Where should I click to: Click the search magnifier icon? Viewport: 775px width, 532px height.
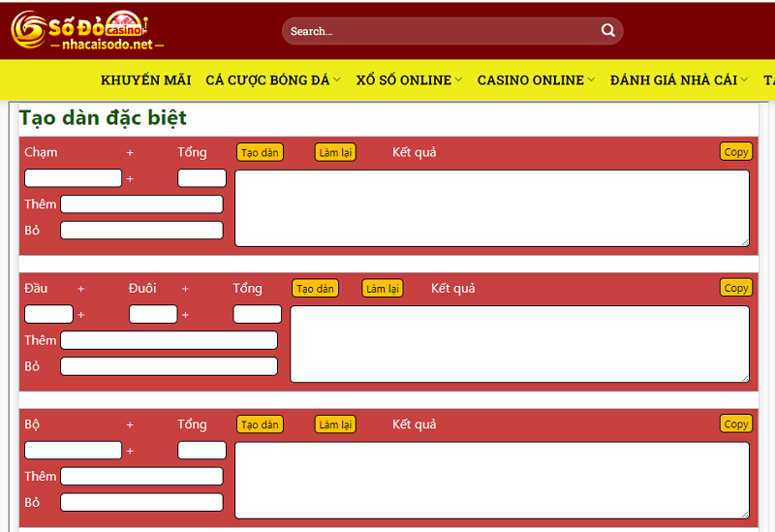coord(607,31)
